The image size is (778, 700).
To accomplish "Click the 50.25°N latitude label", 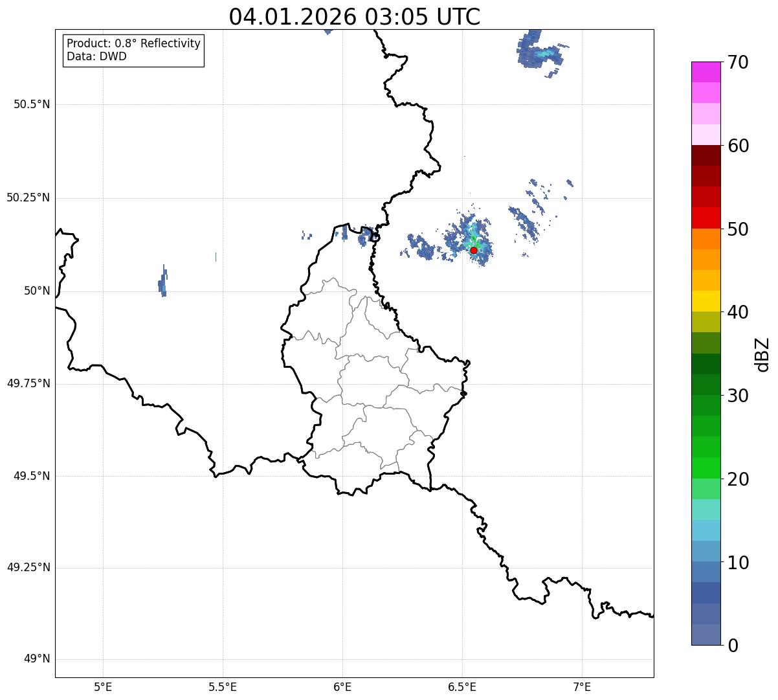I will coord(28,198).
